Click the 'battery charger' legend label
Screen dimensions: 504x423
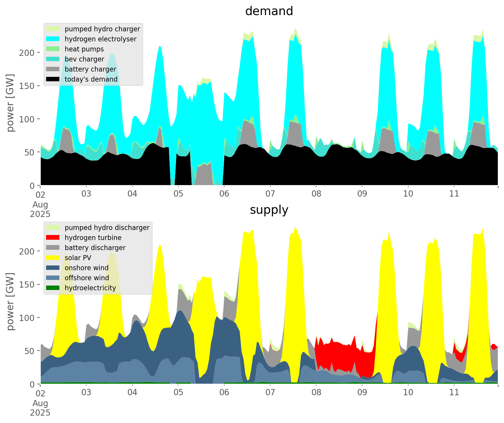(x=90, y=69)
